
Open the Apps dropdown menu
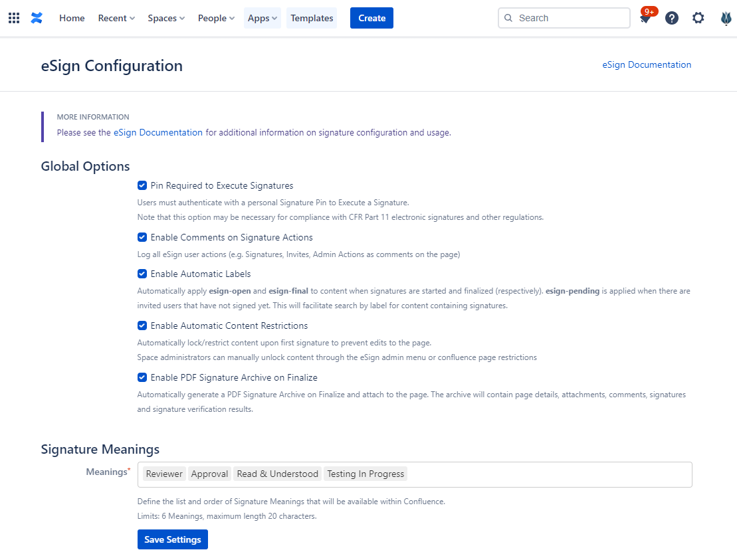pos(263,18)
